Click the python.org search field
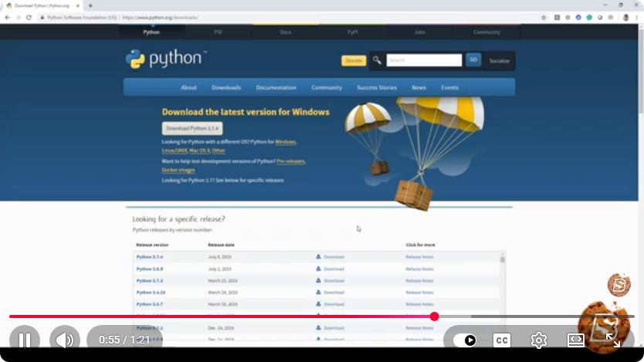The height and width of the screenshot is (362, 644). pos(424,60)
